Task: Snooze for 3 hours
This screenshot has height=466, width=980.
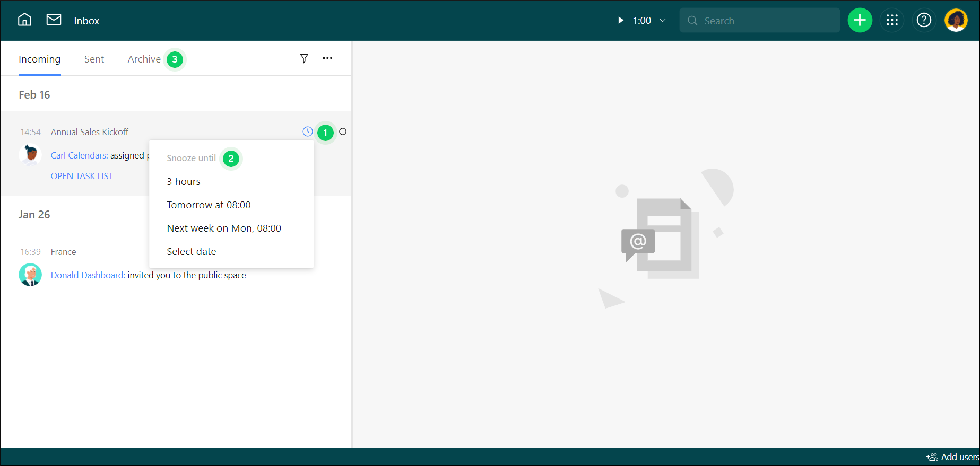Action: click(184, 182)
